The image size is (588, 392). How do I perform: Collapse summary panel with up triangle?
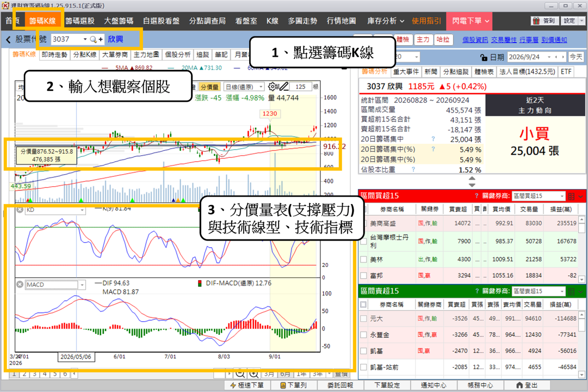472,179
